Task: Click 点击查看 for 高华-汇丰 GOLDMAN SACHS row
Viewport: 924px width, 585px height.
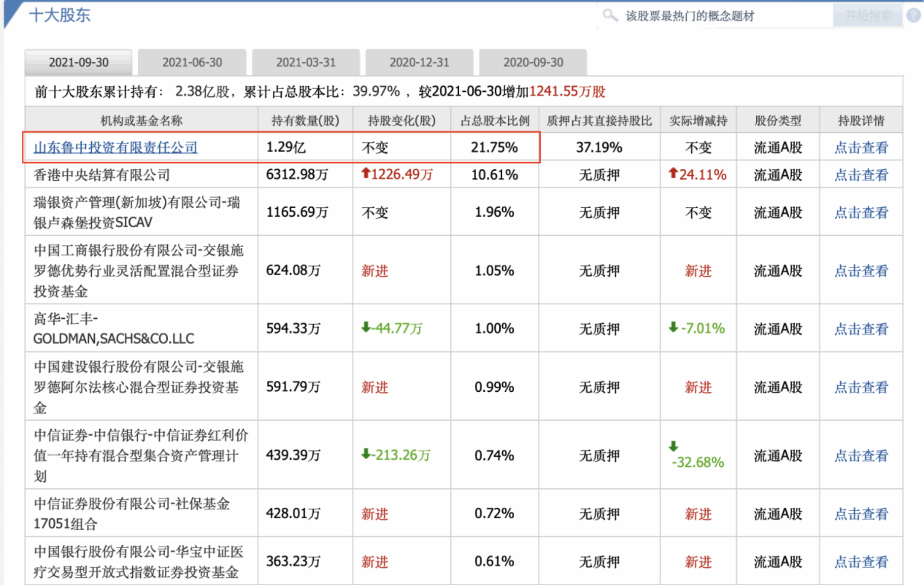Action: pos(861,329)
